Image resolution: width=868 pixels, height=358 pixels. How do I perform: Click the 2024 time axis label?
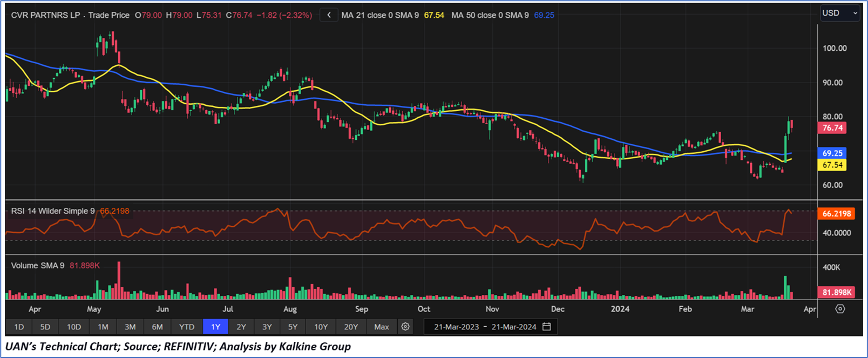[620, 309]
